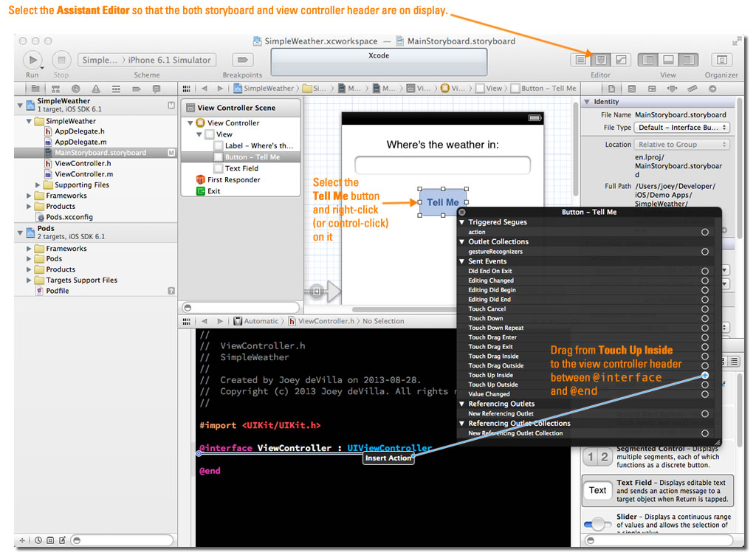
Task: Open related files menu in storyboard jump bar
Action: pos(186,89)
